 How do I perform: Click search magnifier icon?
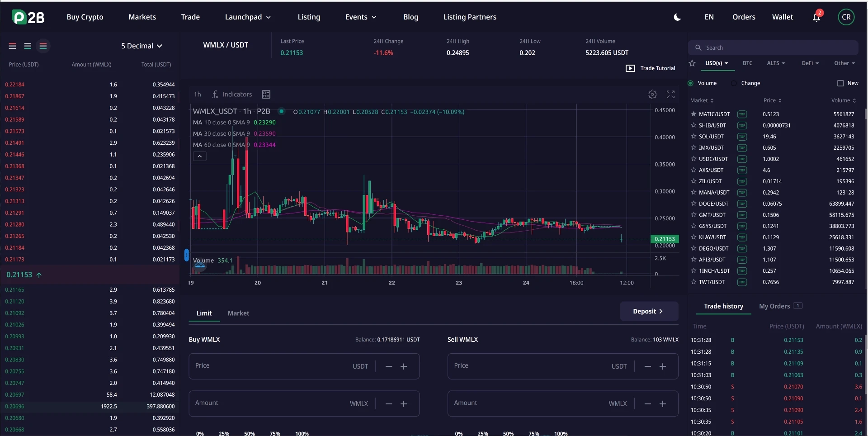tap(698, 47)
